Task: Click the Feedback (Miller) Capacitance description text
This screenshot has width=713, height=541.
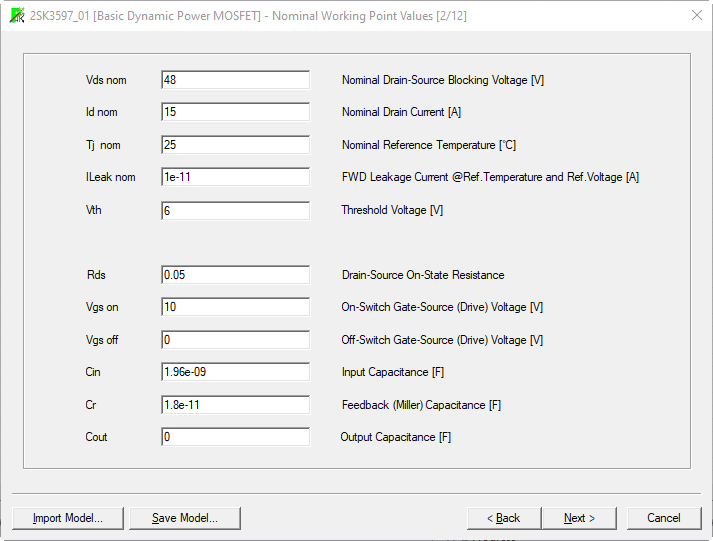Action: 421,405
